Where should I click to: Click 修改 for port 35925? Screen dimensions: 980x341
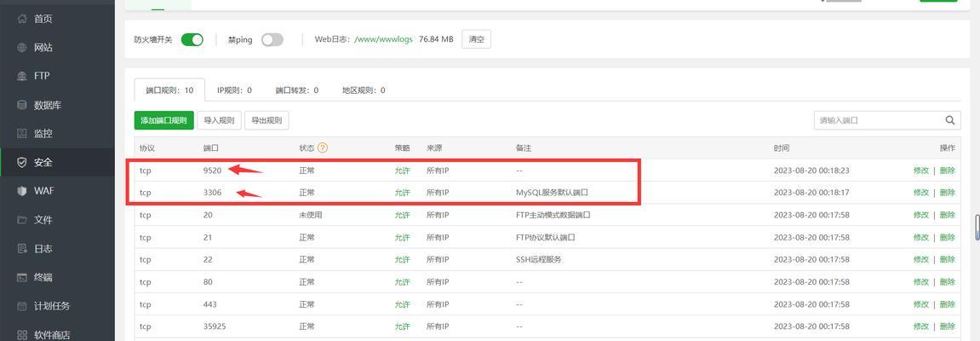pyautogui.click(x=921, y=327)
